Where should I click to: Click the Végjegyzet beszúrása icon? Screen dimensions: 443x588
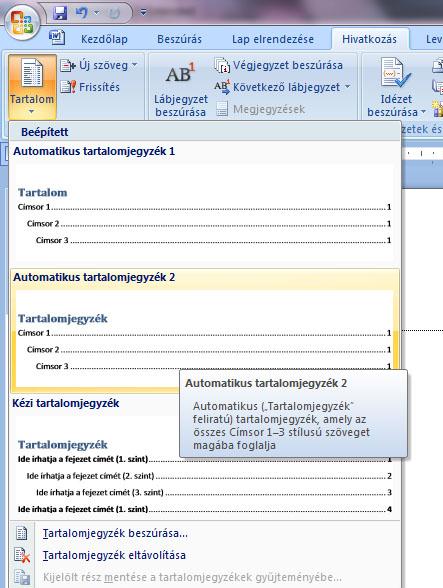pyautogui.click(x=222, y=65)
